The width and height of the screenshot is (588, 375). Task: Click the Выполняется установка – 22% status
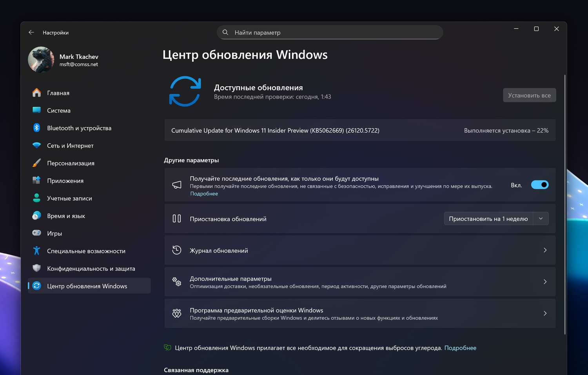pyautogui.click(x=506, y=131)
